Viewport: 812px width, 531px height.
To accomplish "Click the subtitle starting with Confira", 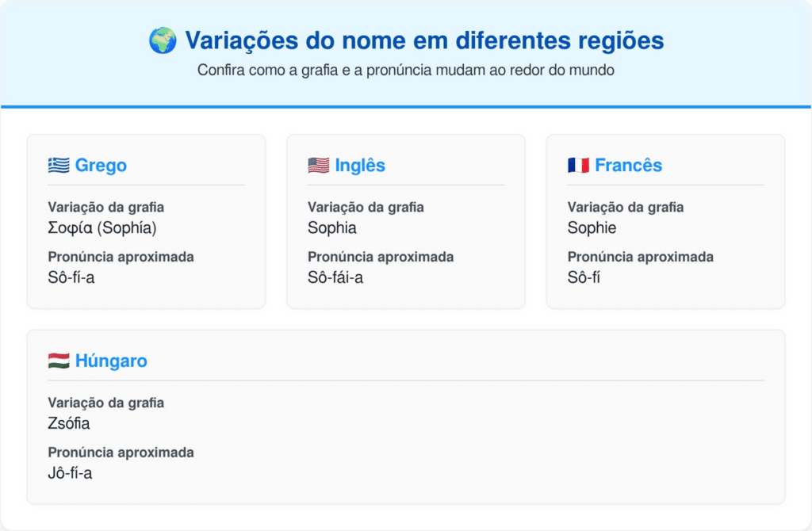I will pos(406,70).
